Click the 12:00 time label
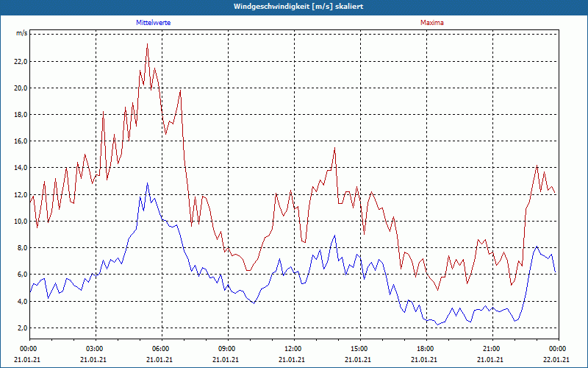588x368 pixels. tap(295, 349)
